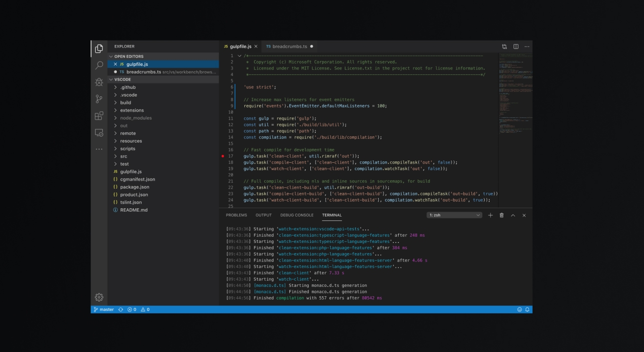Collapse the Open Editors section
The height and width of the screenshot is (352, 644).
pyautogui.click(x=129, y=56)
